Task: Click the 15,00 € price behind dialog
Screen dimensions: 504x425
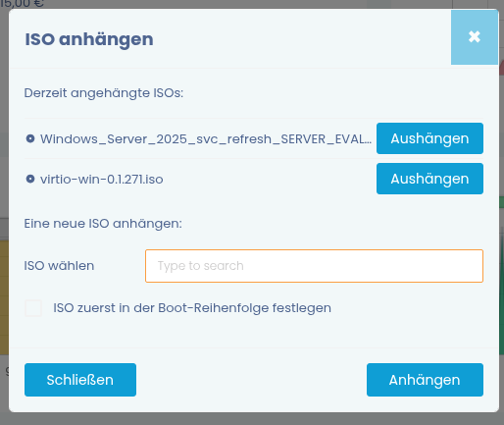Action: pos(22,4)
